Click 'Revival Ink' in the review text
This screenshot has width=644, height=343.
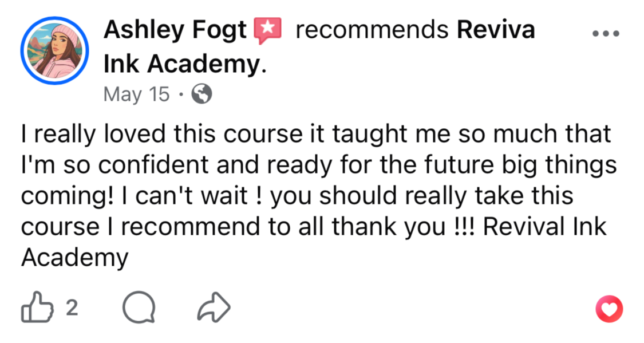(544, 227)
